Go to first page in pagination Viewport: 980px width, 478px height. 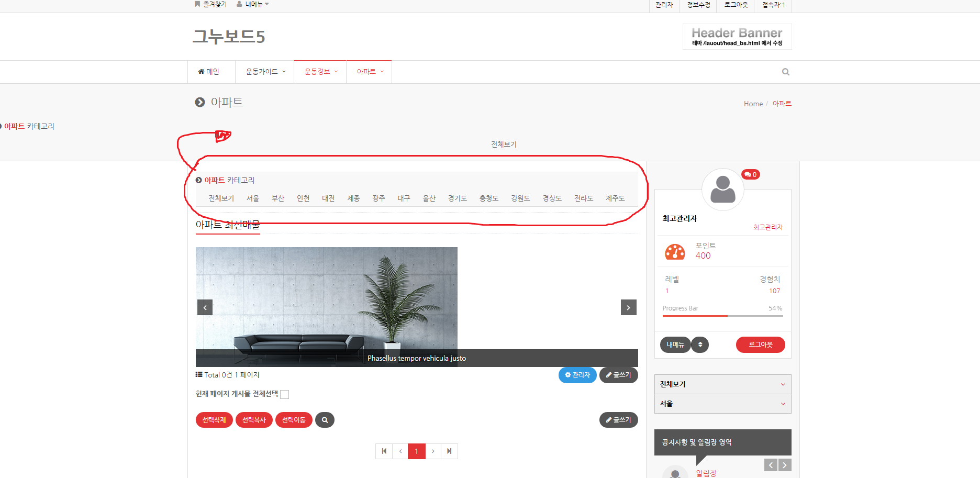[384, 451]
